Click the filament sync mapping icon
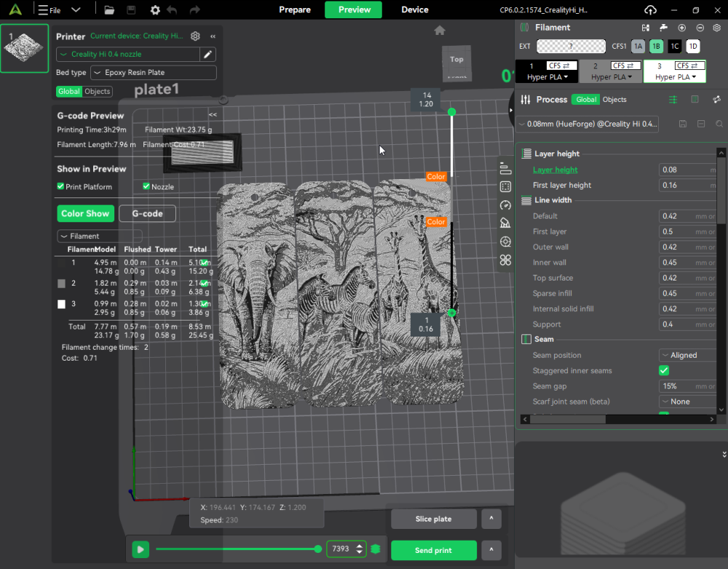 pyautogui.click(x=645, y=28)
